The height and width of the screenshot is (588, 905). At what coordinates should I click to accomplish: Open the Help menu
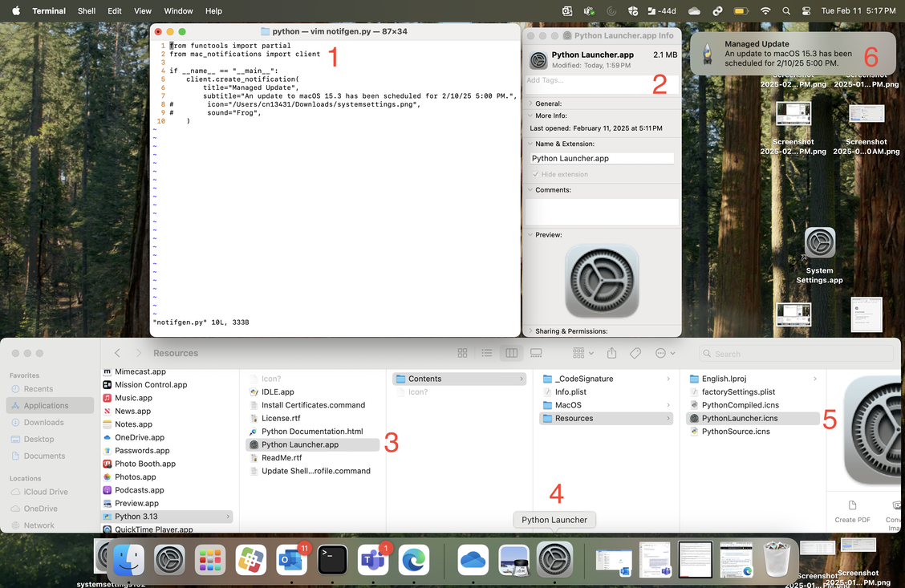point(213,11)
